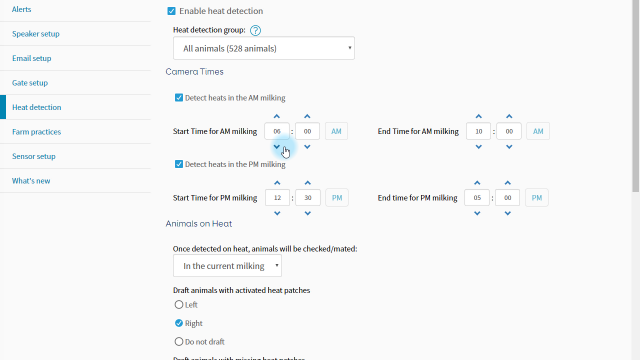Decrease AM milking start minutes

(x=307, y=147)
